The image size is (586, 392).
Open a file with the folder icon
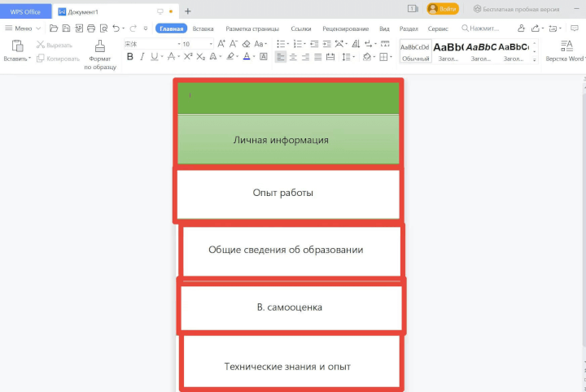[54, 28]
